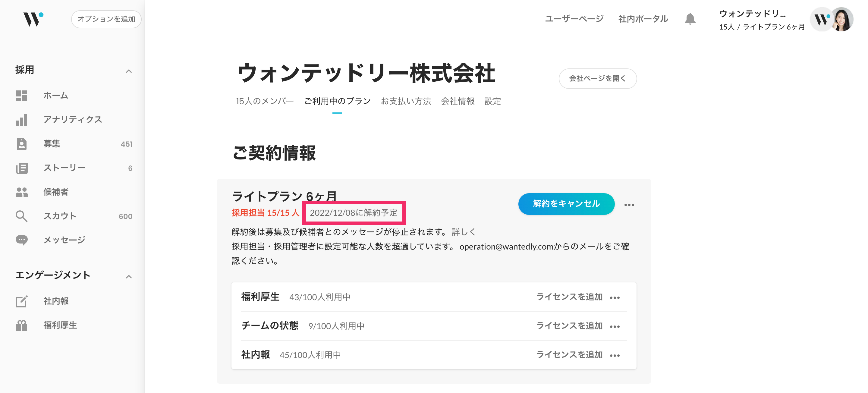Open notifications bell icon
The width and height of the screenshot is (868, 393).
pyautogui.click(x=690, y=19)
